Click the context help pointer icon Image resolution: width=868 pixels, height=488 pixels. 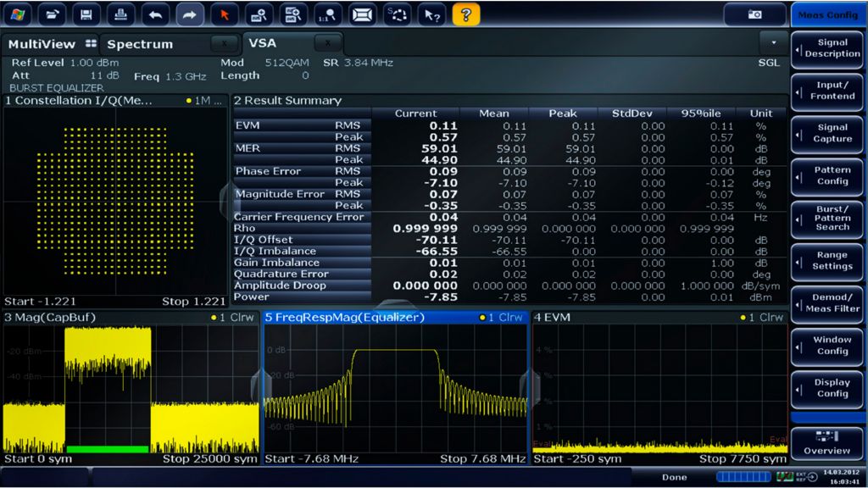(431, 14)
